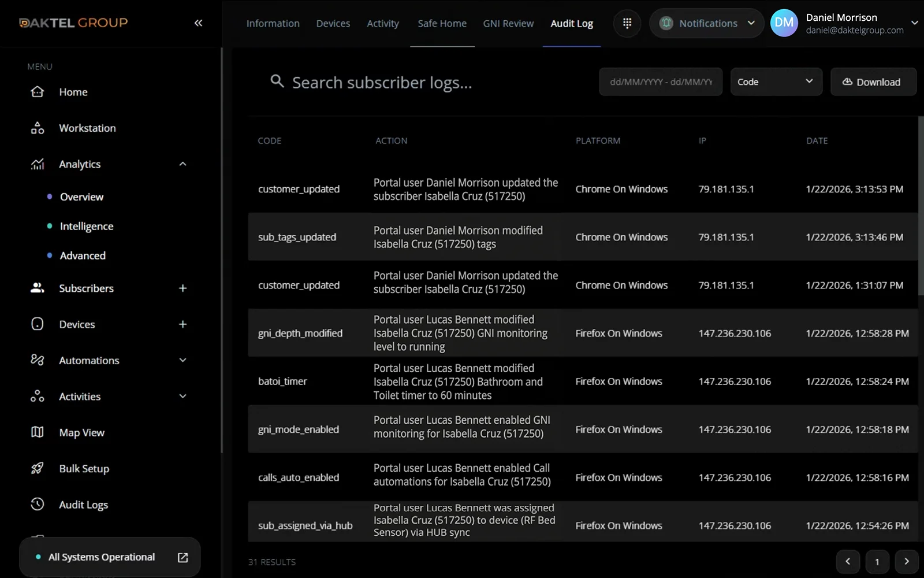Open the Notifications dropdown arrow
The height and width of the screenshot is (578, 924).
coord(751,23)
